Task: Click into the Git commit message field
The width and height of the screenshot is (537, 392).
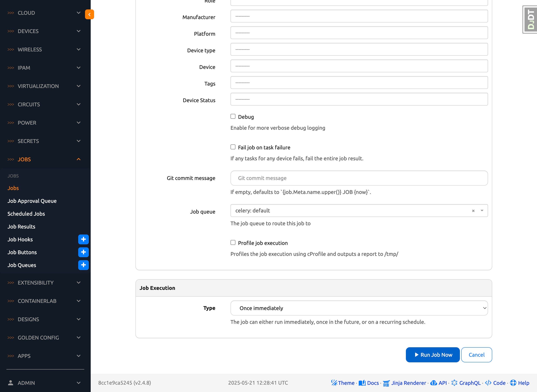Action: click(x=359, y=178)
